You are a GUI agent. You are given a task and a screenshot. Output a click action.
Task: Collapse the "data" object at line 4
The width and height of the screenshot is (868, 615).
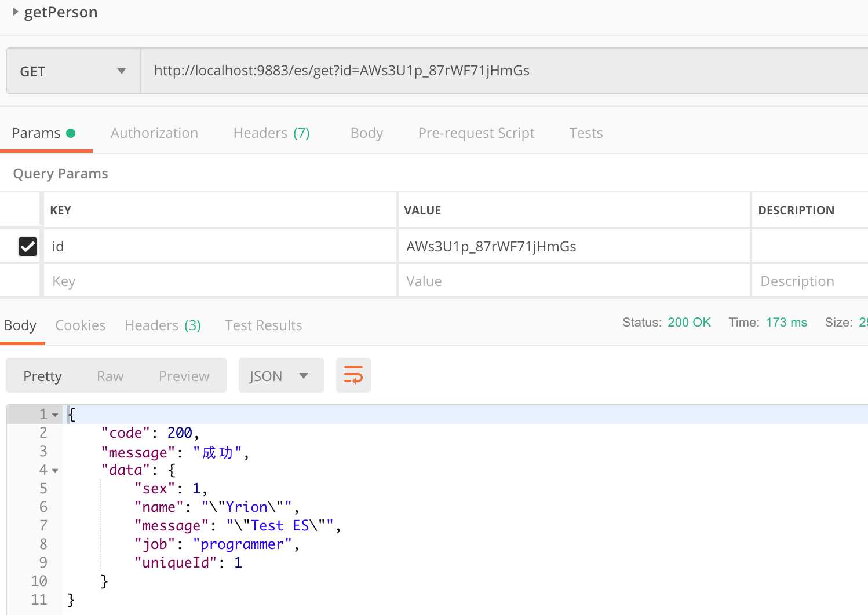[x=55, y=471]
